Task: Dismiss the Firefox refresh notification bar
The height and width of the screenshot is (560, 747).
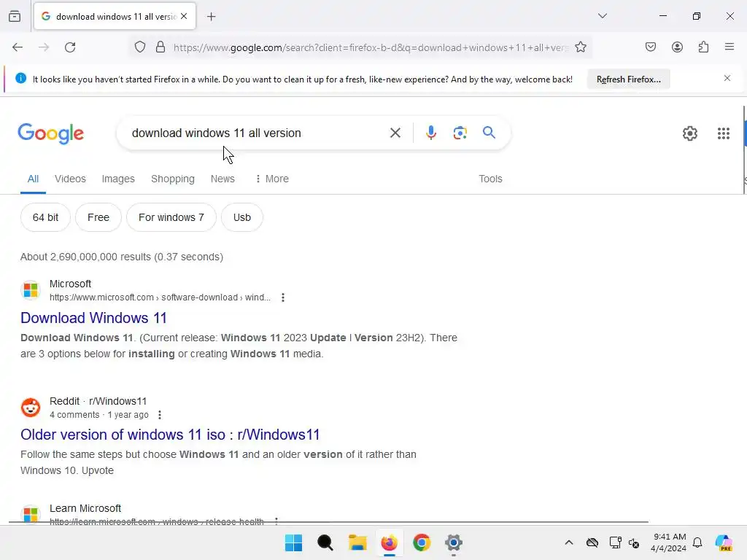Action: (727, 78)
